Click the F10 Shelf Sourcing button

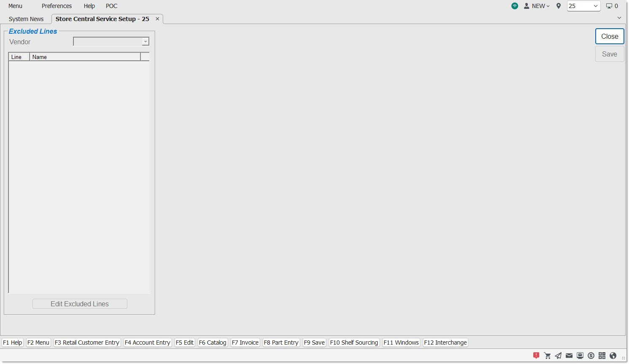point(354,343)
